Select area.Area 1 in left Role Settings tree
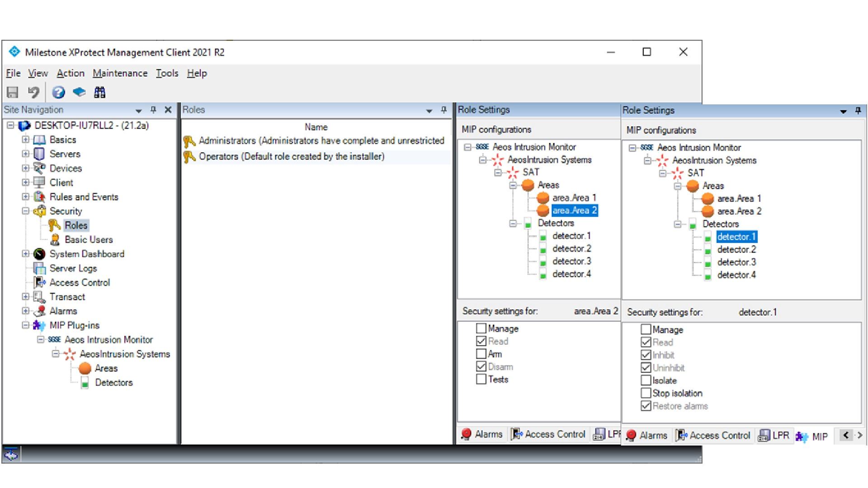Image resolution: width=868 pixels, height=488 pixels. 574,198
